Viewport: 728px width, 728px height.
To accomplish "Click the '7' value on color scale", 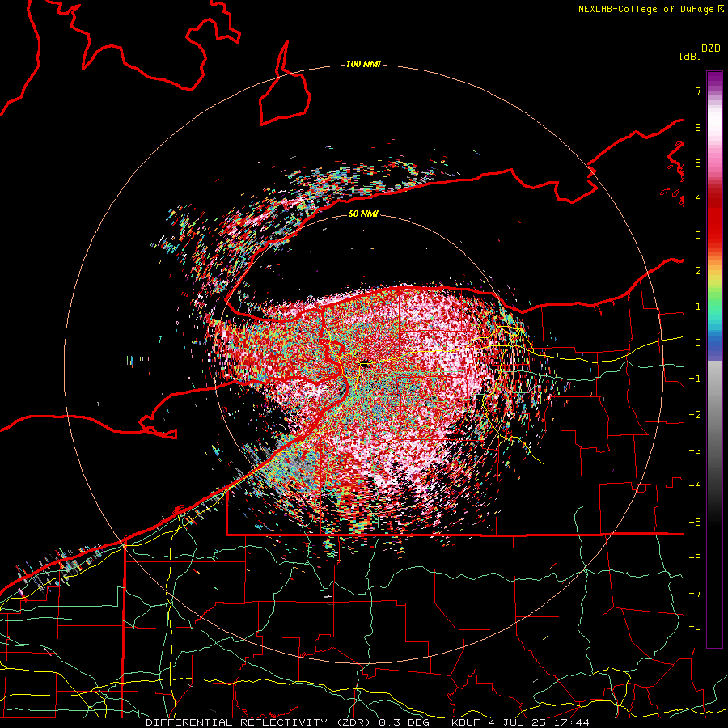I will (698, 91).
